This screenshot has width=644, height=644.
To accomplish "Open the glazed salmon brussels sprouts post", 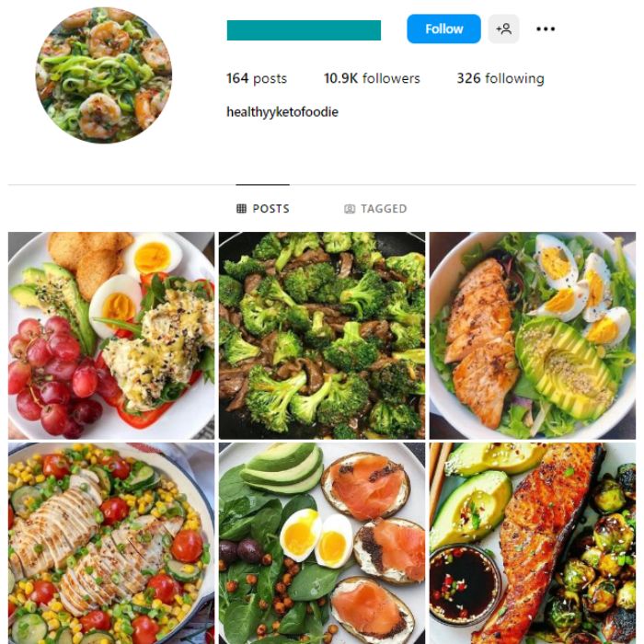I will point(533,544).
